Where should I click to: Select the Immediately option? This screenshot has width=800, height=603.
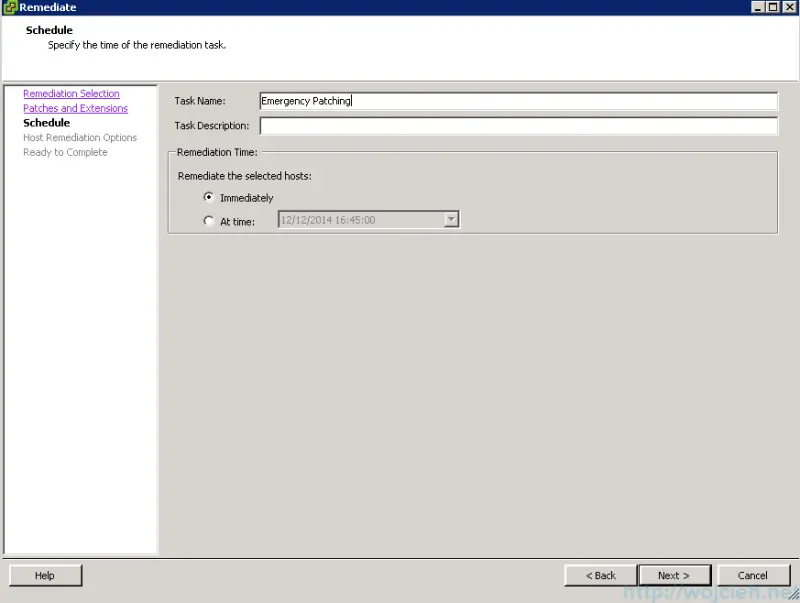click(x=208, y=197)
